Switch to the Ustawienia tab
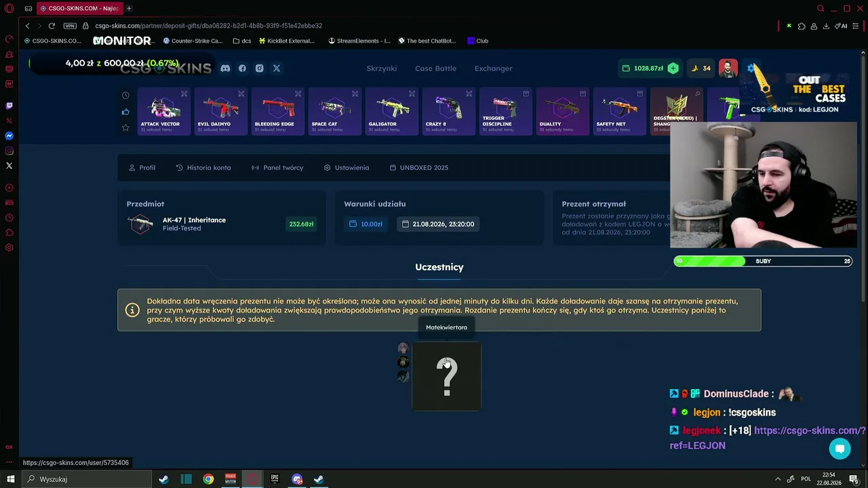 tap(347, 167)
